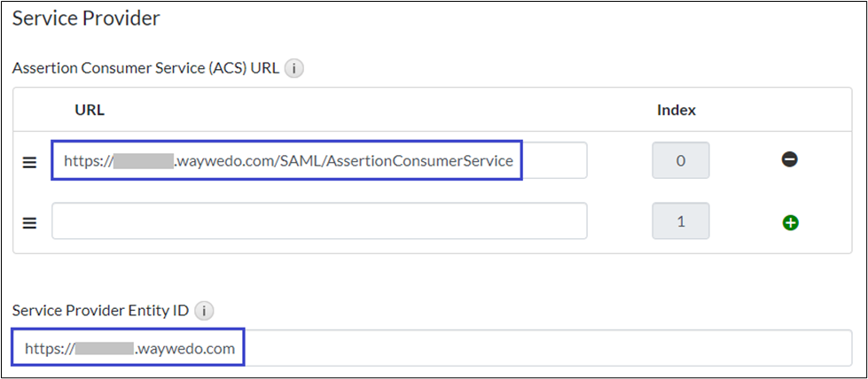This screenshot has width=868, height=379.
Task: Click the Assertion Consumer Service (ACS) URL label
Action: click(145, 68)
